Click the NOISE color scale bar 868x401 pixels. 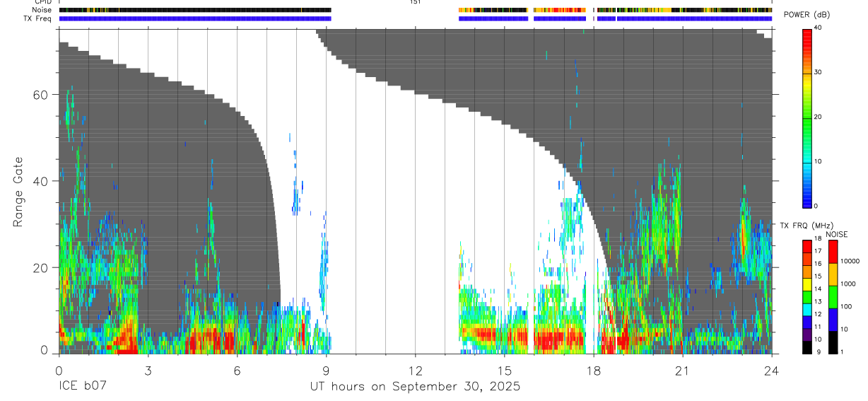pyautogui.click(x=833, y=296)
